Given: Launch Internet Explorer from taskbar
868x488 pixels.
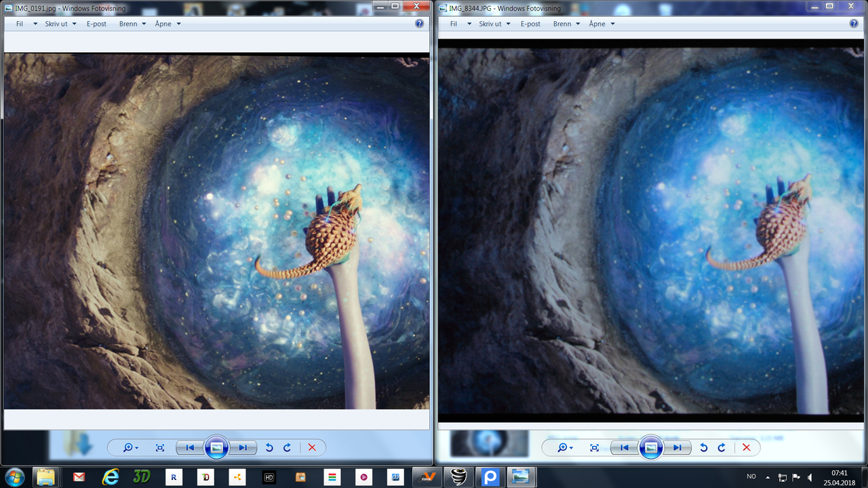Looking at the screenshot, I should (x=110, y=476).
